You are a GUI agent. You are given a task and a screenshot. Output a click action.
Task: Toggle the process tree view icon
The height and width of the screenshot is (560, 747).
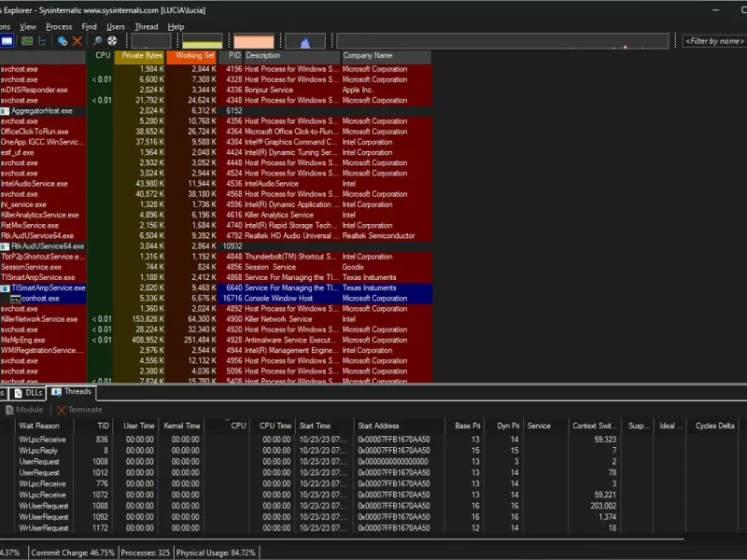tap(42, 41)
